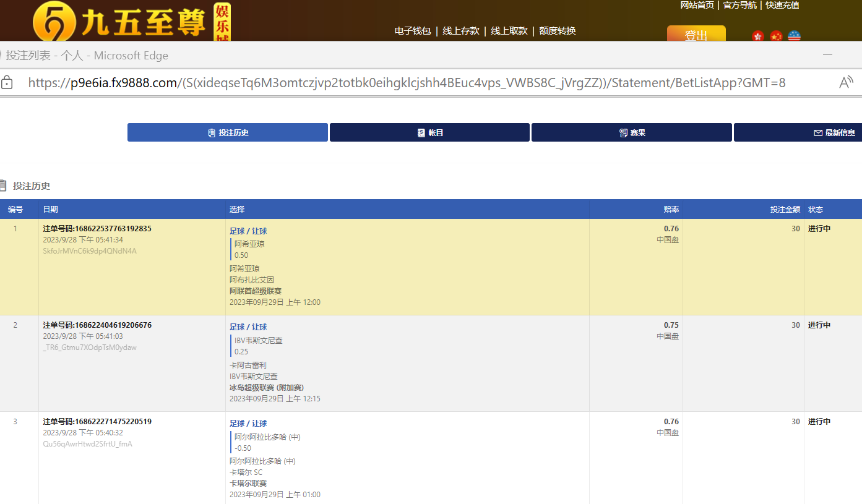862x504 pixels.
Task: Click the 额度转换 link
Action: (558, 30)
